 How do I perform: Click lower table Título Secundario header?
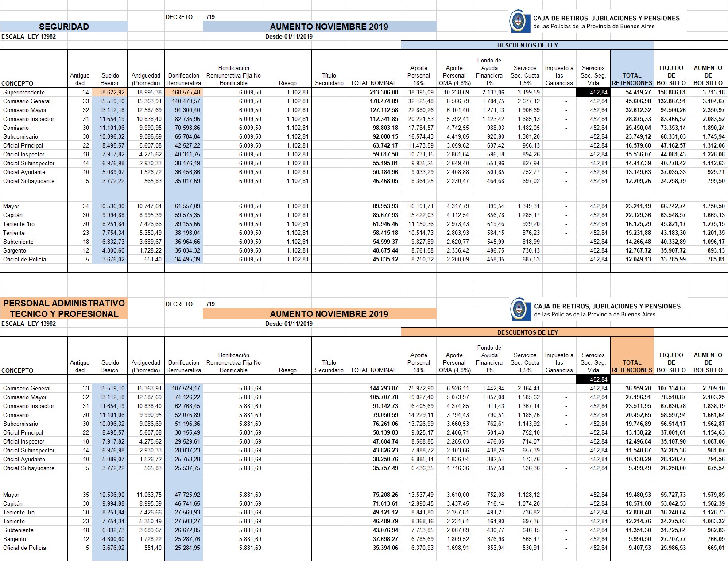[x=329, y=366]
